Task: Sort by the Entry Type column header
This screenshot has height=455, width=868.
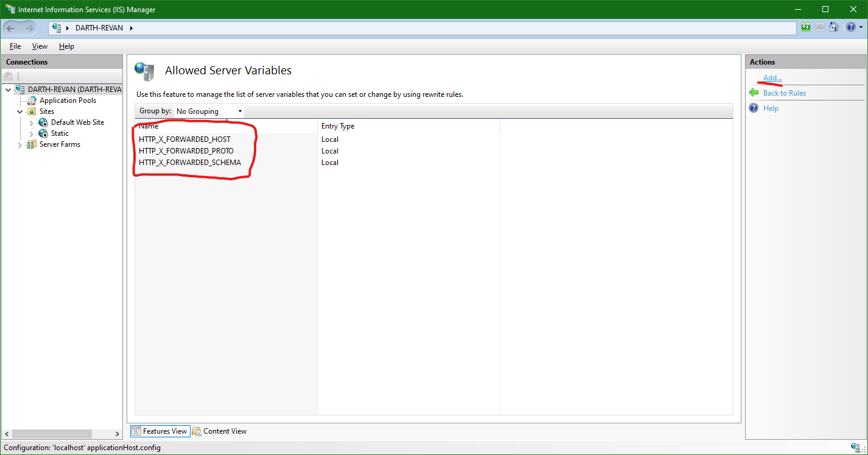Action: [337, 125]
